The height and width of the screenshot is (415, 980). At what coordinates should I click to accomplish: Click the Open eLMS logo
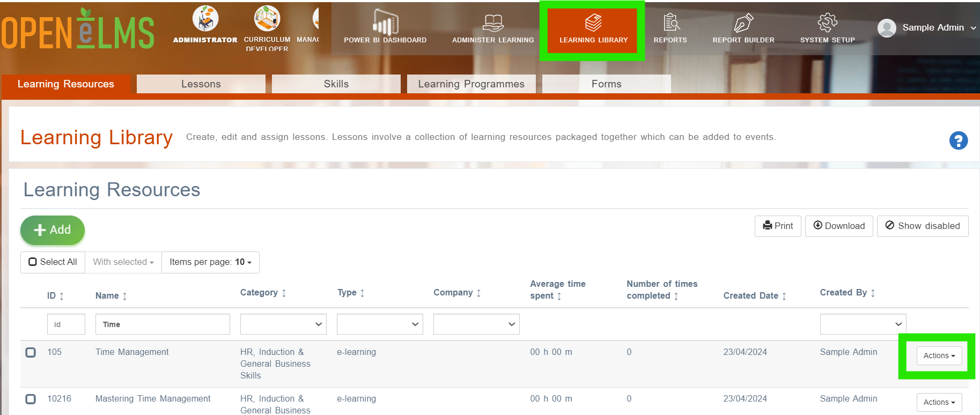[x=78, y=29]
